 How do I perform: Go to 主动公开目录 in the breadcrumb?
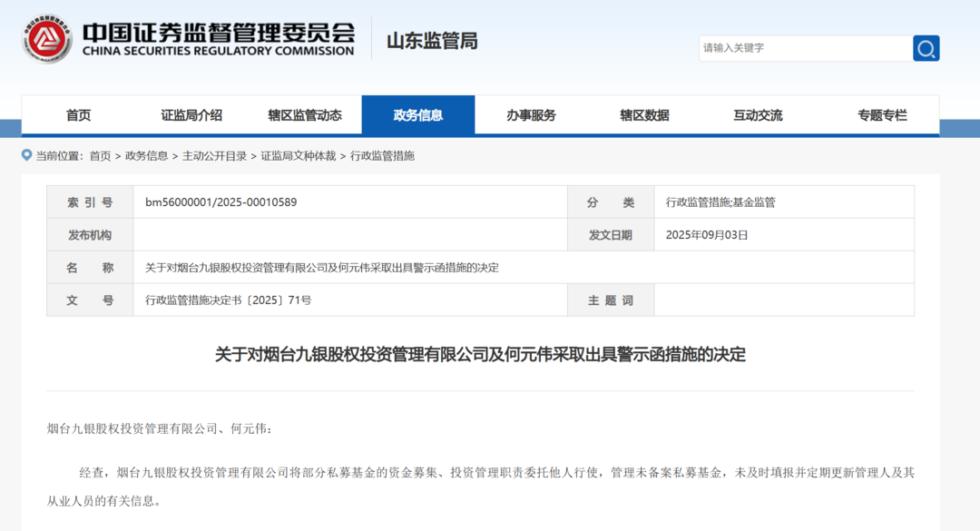pyautogui.click(x=214, y=156)
